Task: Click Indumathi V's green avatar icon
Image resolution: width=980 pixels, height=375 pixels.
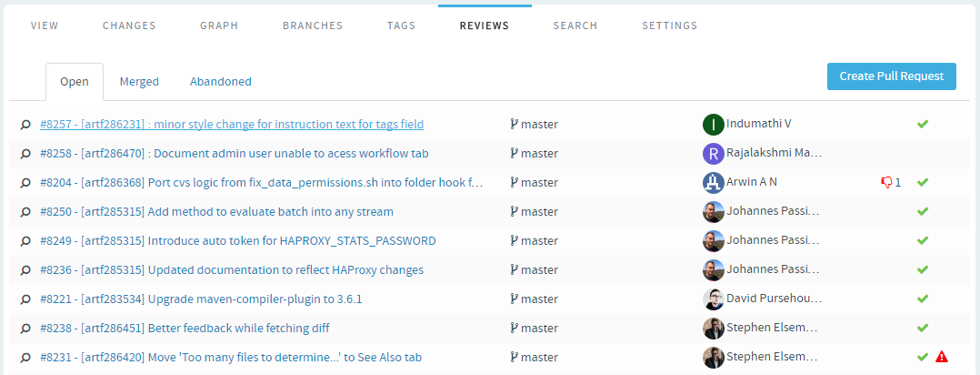Action: pos(713,125)
